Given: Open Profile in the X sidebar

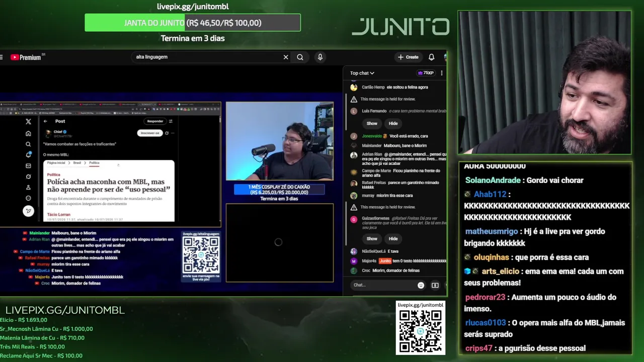Looking at the screenshot, I should pyautogui.click(x=28, y=188).
